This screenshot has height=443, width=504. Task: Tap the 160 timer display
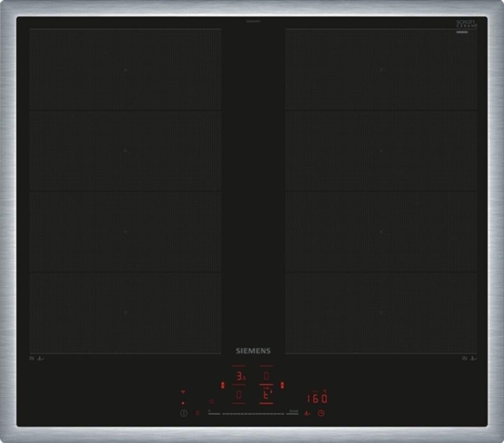pos(317,398)
